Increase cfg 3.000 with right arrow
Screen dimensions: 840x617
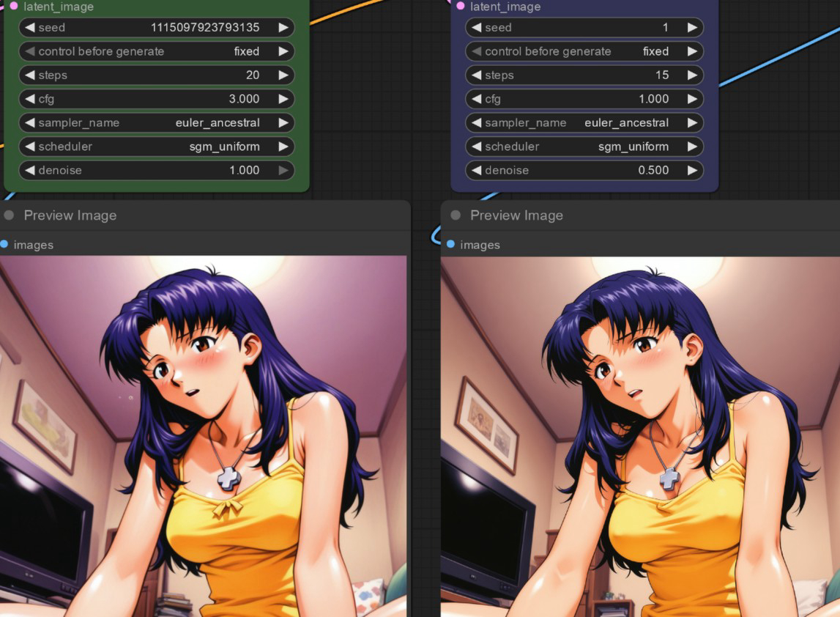coord(283,99)
